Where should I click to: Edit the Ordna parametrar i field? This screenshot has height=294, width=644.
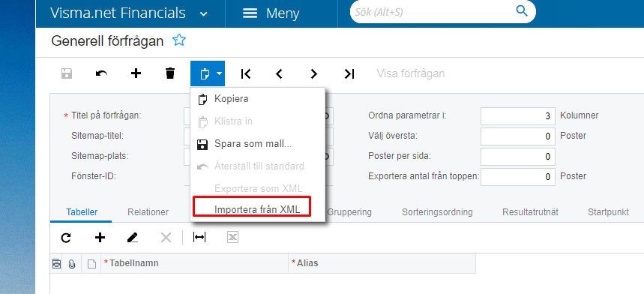(x=518, y=115)
